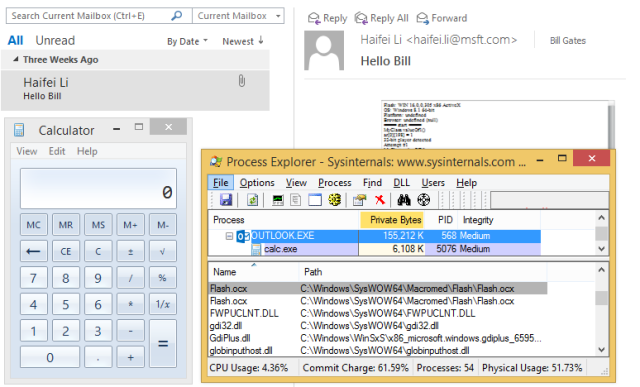This screenshot has width=640, height=387.
Task: Click the process list scrollbar down arrow
Action: click(601, 248)
